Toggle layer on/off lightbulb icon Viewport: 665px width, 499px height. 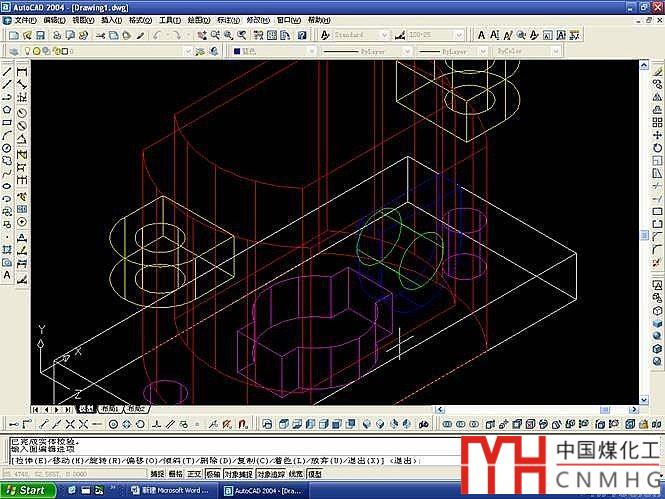click(27, 51)
